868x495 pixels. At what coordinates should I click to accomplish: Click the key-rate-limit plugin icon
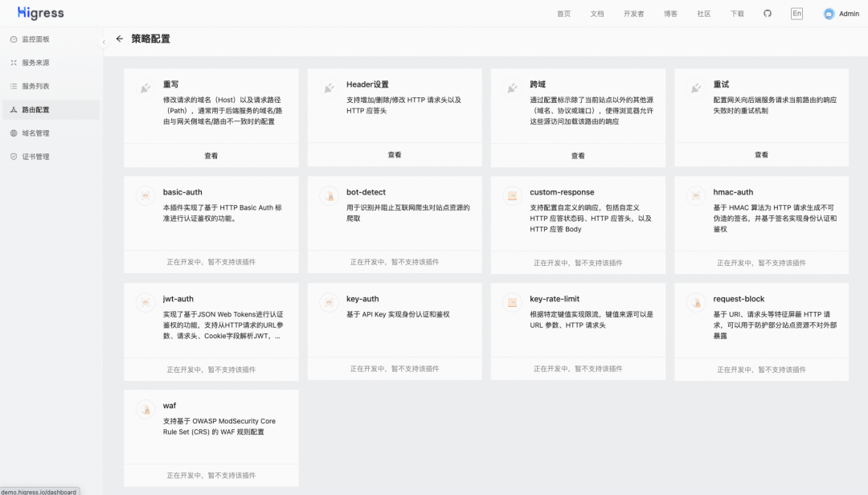pyautogui.click(x=512, y=303)
